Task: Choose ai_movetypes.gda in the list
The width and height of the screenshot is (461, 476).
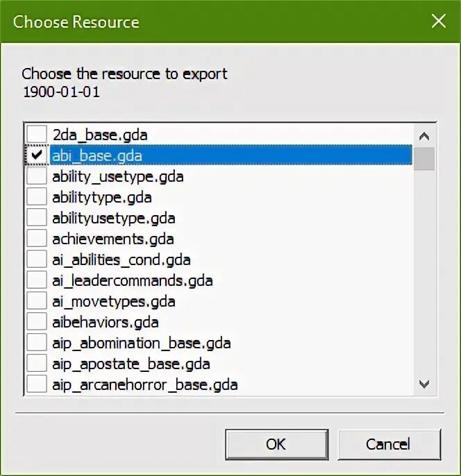Action: click(x=114, y=302)
